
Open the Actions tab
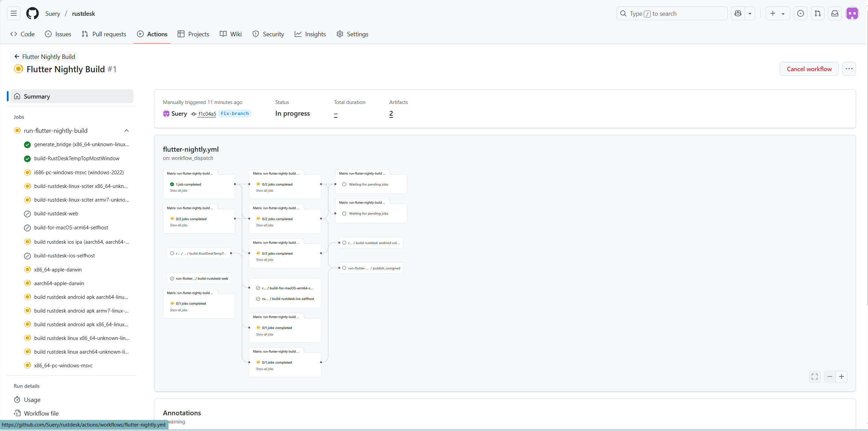[x=152, y=34]
